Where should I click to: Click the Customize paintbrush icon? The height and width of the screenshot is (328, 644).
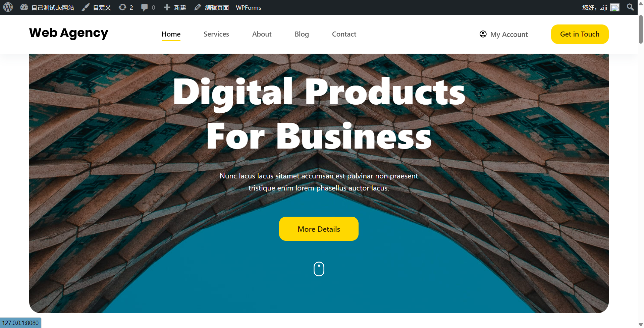(x=86, y=7)
